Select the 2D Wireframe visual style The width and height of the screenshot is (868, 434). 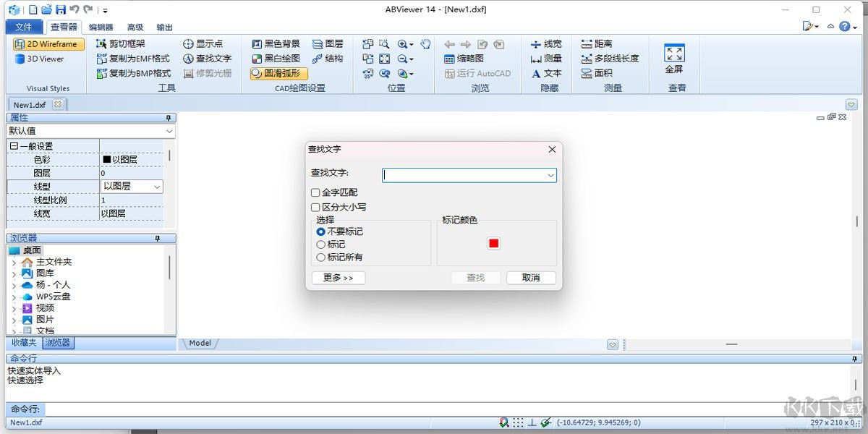click(47, 43)
